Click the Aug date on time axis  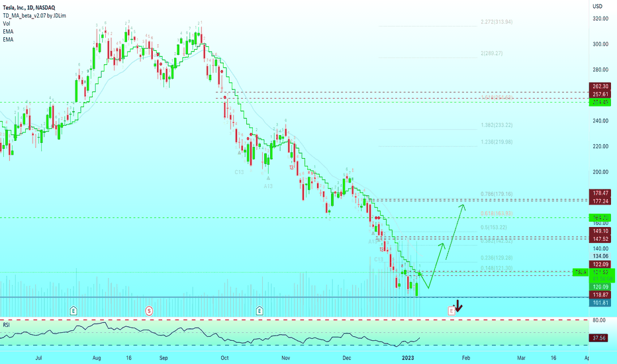point(97,358)
